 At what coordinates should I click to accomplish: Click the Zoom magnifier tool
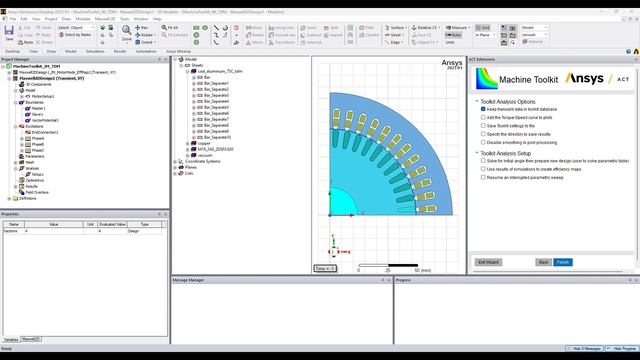click(x=127, y=33)
